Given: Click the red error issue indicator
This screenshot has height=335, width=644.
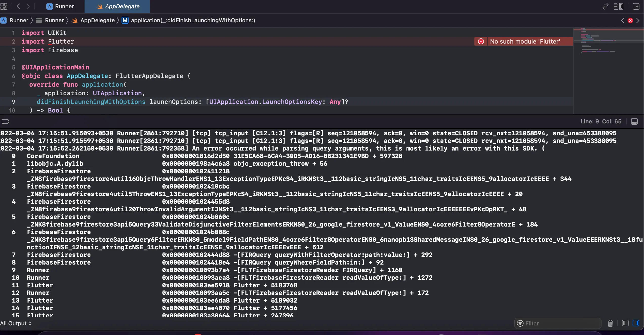Looking at the screenshot, I should [x=630, y=21].
